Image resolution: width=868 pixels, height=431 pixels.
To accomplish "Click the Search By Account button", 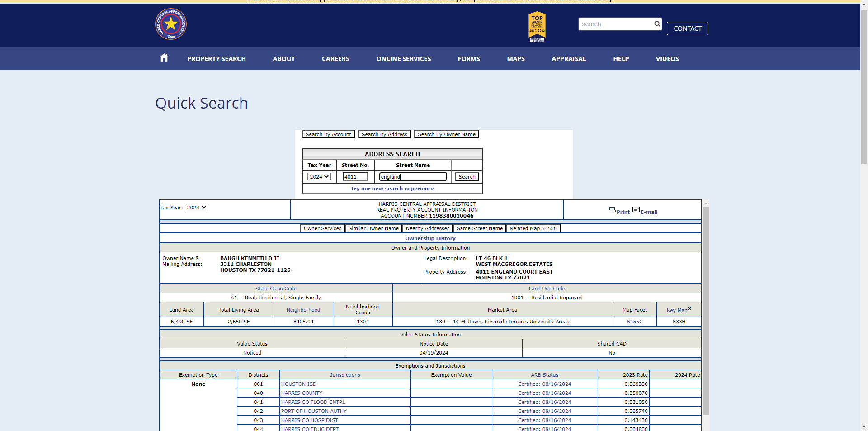I will tap(328, 134).
